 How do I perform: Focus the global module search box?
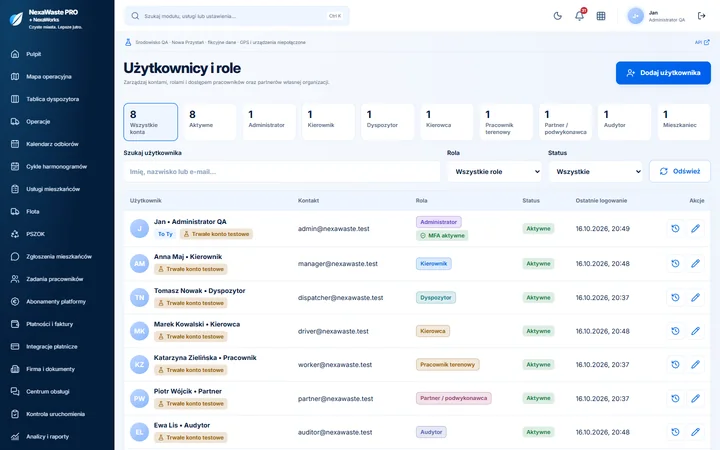click(x=237, y=16)
